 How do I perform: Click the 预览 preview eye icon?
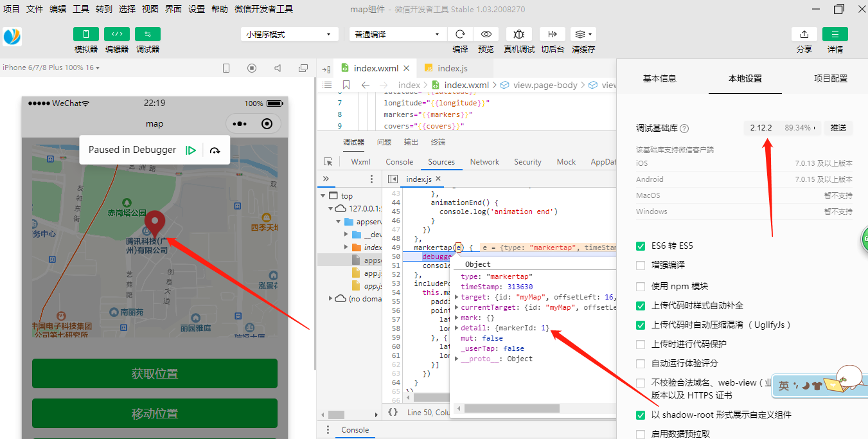tap(486, 34)
